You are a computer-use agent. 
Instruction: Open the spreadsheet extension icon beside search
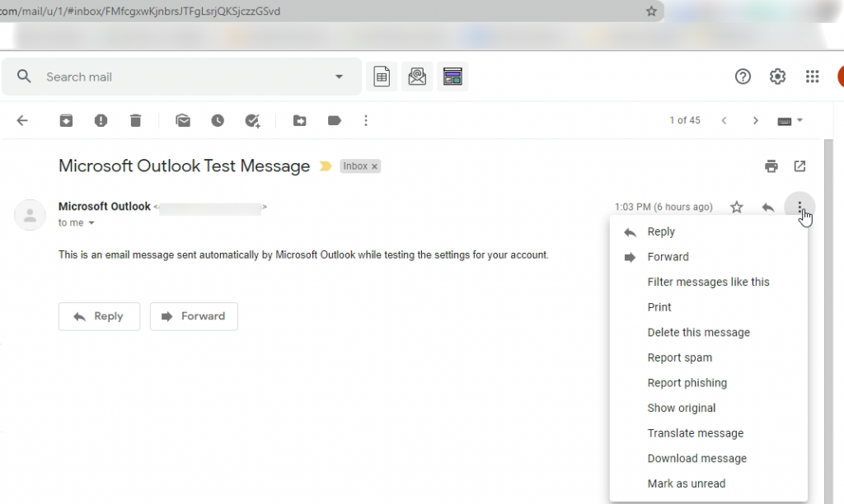[382, 77]
